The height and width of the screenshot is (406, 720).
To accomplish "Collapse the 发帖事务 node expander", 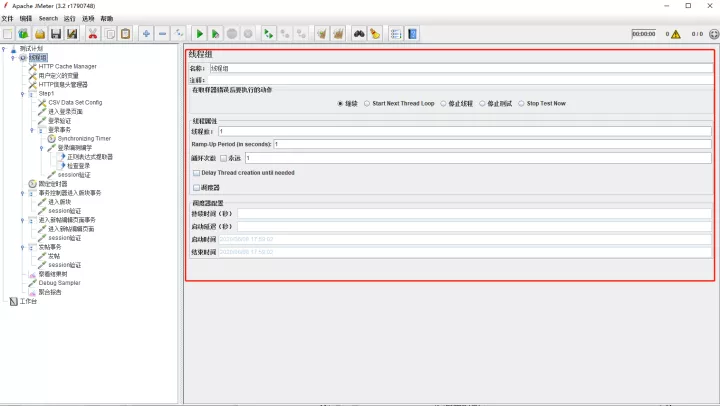I will click(22, 248).
